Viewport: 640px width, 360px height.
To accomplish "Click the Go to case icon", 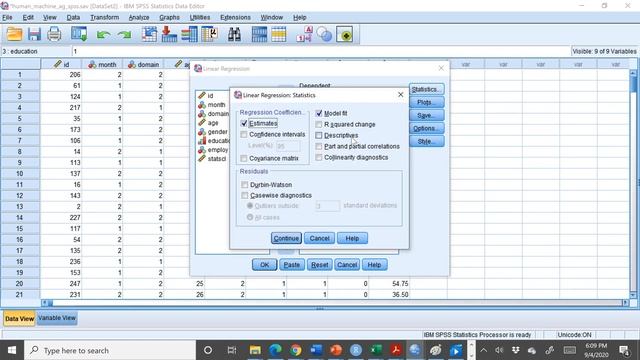I will pyautogui.click(x=149, y=34).
